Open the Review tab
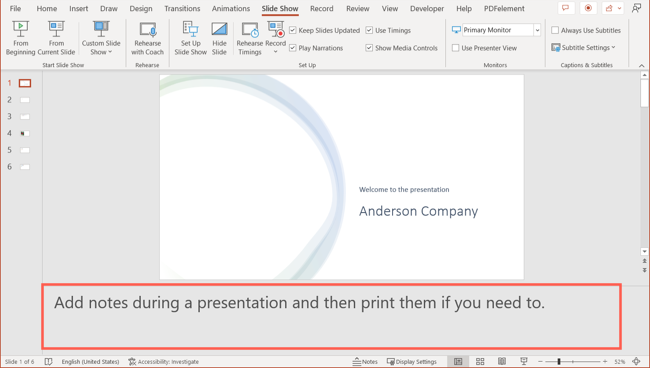This screenshot has width=650, height=368. pos(358,8)
